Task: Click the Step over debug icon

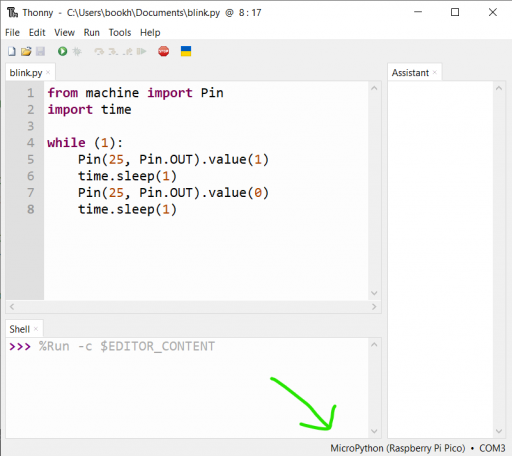Action: click(99, 51)
